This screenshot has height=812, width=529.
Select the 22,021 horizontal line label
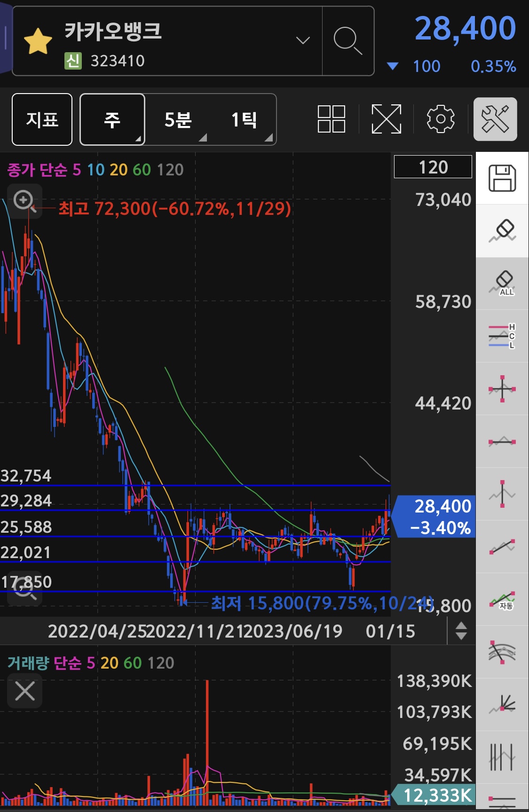point(25,552)
